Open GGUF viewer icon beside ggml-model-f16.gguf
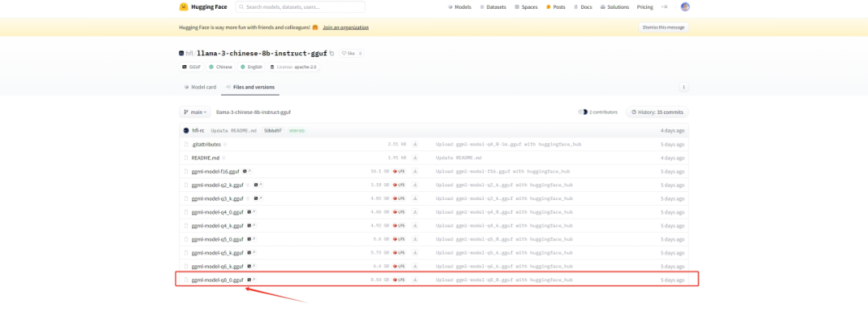Viewport: 868px width, 335px height. (248, 172)
